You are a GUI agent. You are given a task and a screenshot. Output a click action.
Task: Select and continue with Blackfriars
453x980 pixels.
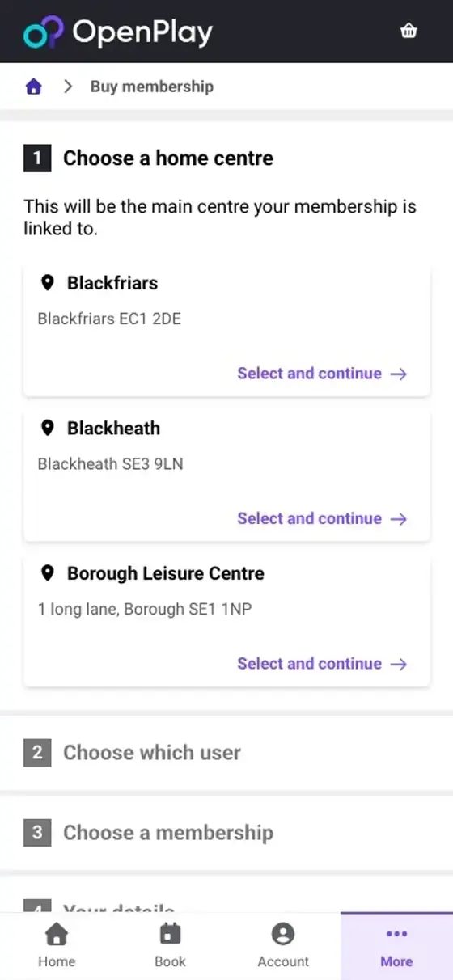(322, 374)
